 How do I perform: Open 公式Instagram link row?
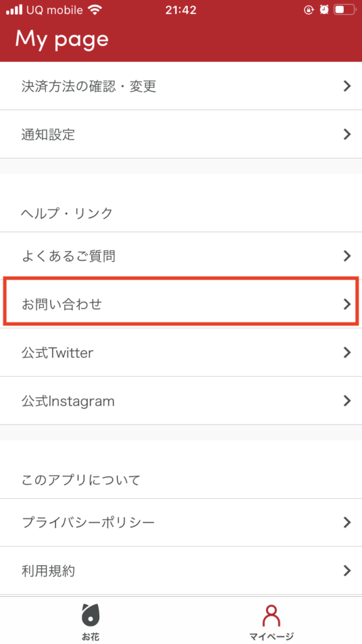pyautogui.click(x=181, y=401)
